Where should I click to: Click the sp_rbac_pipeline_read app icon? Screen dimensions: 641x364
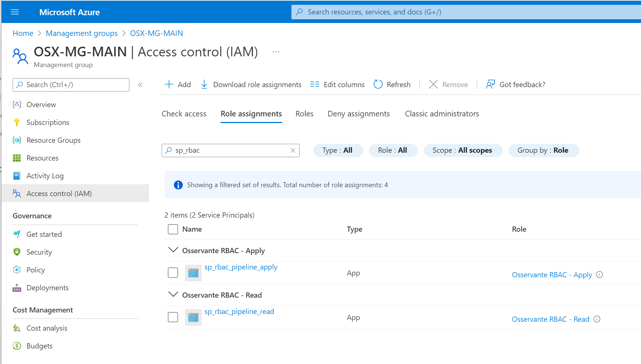point(193,317)
